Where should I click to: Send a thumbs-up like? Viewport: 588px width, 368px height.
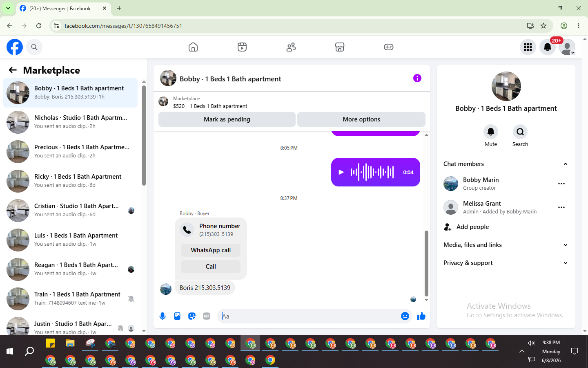point(421,316)
